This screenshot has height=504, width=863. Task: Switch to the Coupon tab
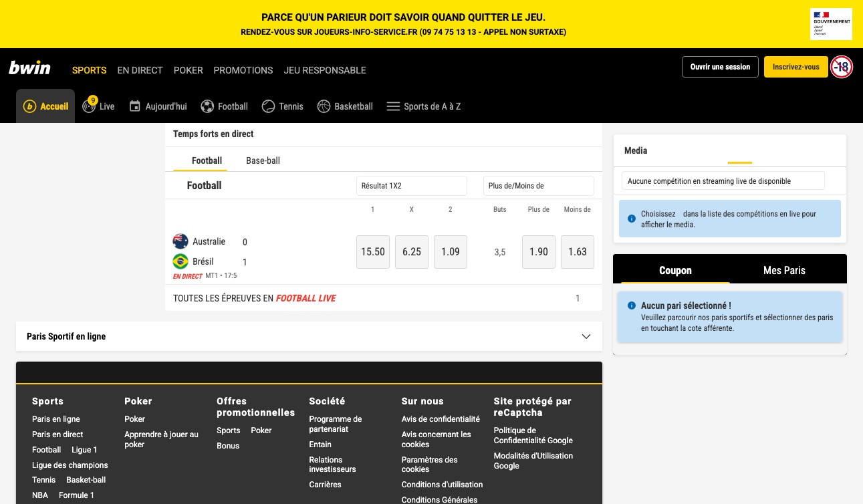675,270
